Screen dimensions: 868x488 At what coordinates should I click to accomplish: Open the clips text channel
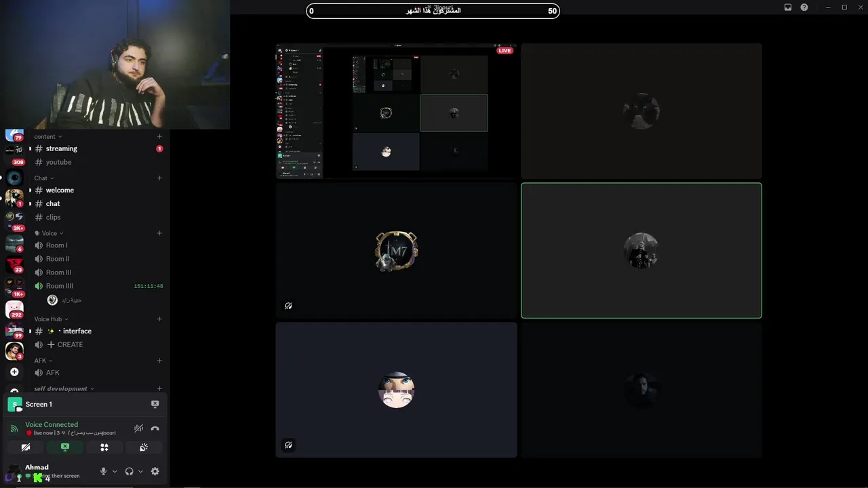(x=98, y=217)
